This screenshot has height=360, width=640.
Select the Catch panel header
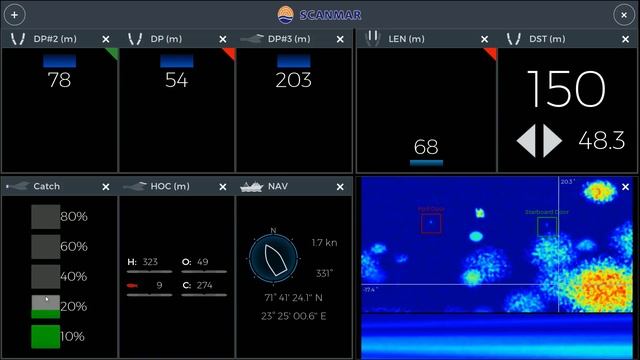(60, 187)
